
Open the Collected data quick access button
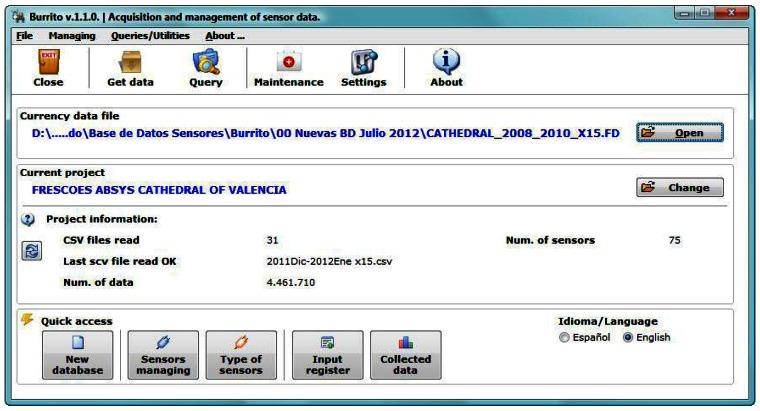click(405, 356)
